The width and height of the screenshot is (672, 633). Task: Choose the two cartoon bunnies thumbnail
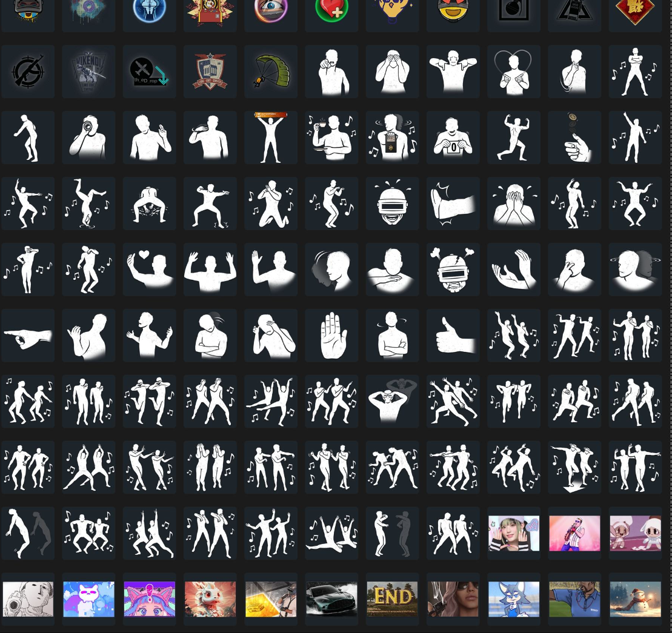(636, 533)
